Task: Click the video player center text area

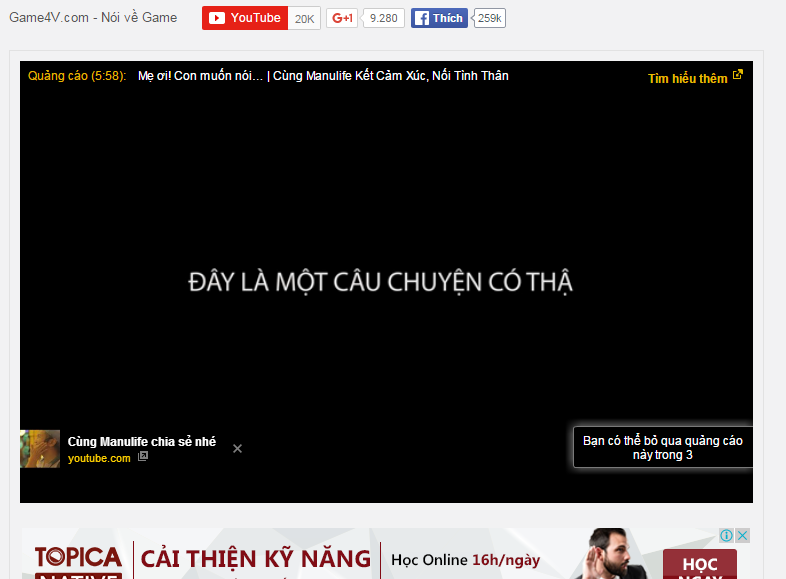Action: (x=380, y=282)
